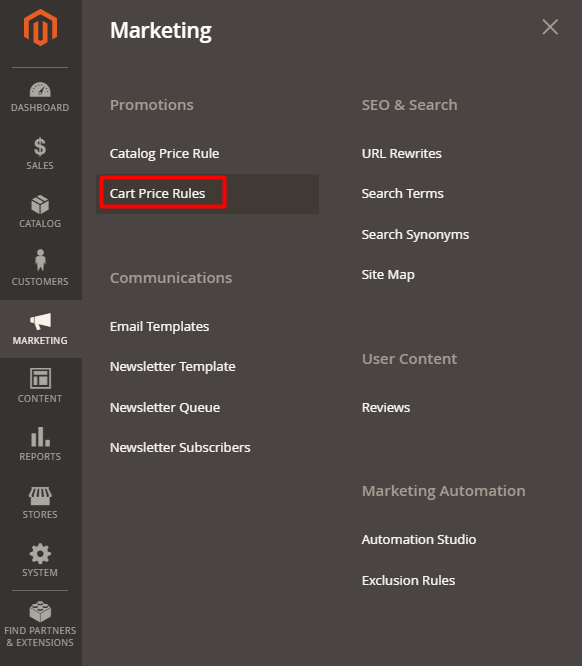Close the Marketing menu panel

coord(550,27)
